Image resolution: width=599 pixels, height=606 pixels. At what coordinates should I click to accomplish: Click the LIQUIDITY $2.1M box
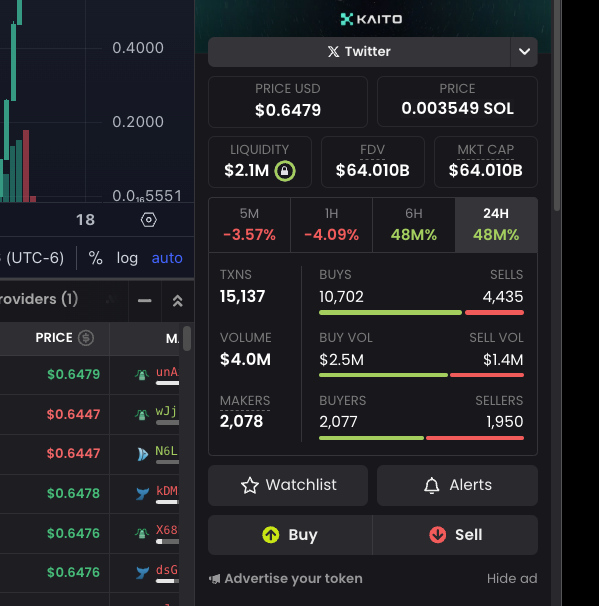(x=260, y=162)
